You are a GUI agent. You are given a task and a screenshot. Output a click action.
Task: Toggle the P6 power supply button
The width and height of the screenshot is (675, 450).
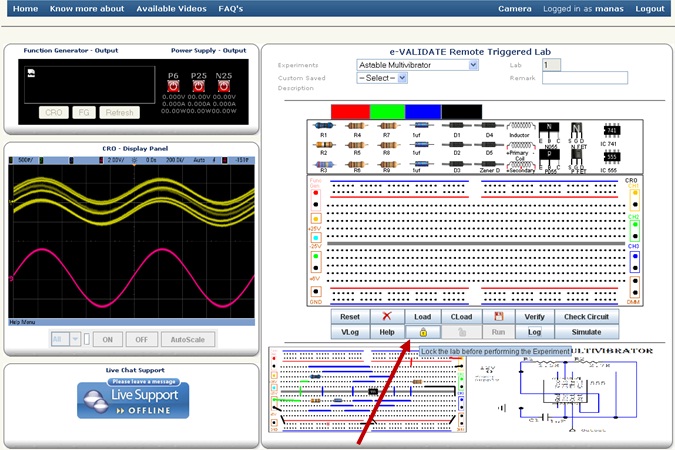[173, 87]
